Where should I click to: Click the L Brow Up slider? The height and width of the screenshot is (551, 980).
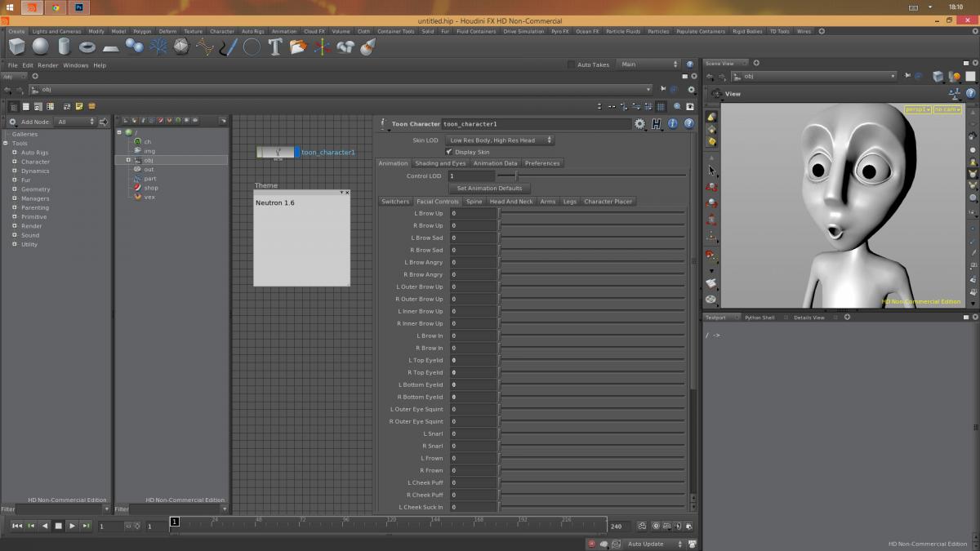pyautogui.click(x=593, y=213)
